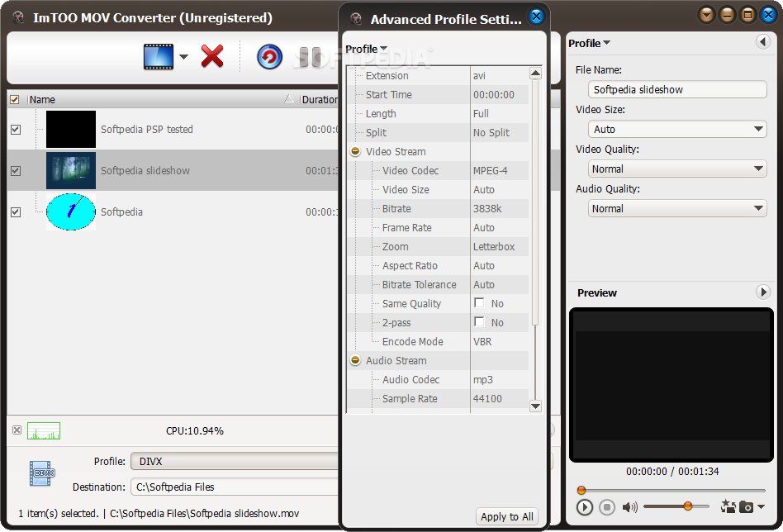
Task: Click the File Name input field
Action: click(x=677, y=89)
